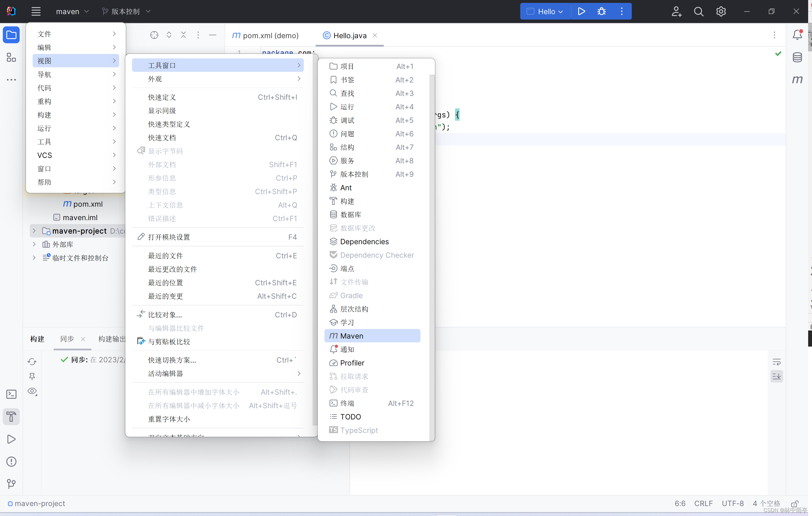
Task: Click the Debug bug icon in toolbar
Action: point(602,12)
